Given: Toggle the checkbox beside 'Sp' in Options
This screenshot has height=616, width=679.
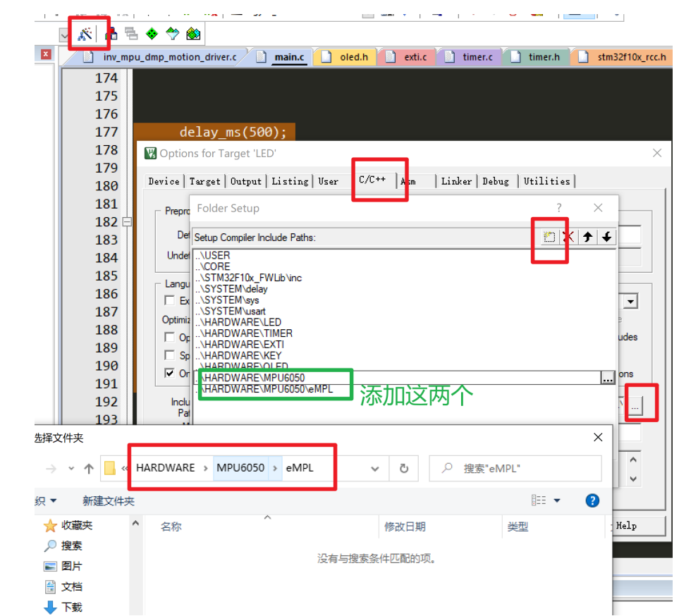Looking at the screenshot, I should pos(170,355).
